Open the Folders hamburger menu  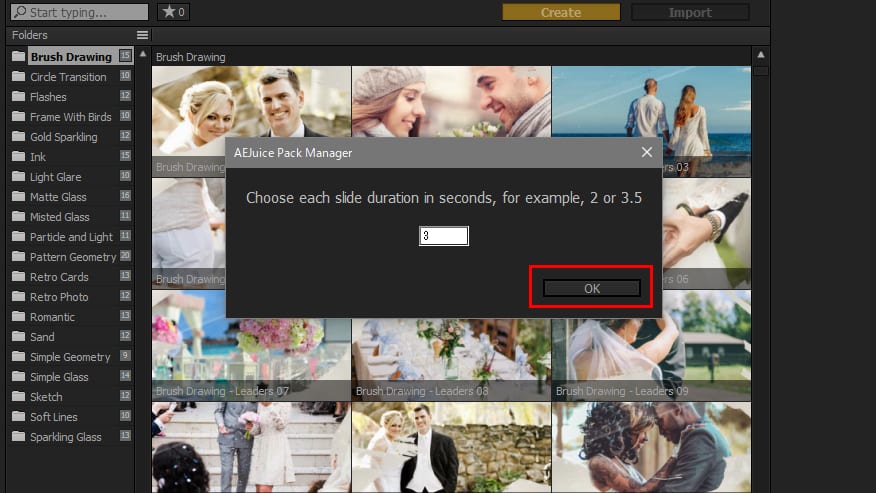point(142,35)
